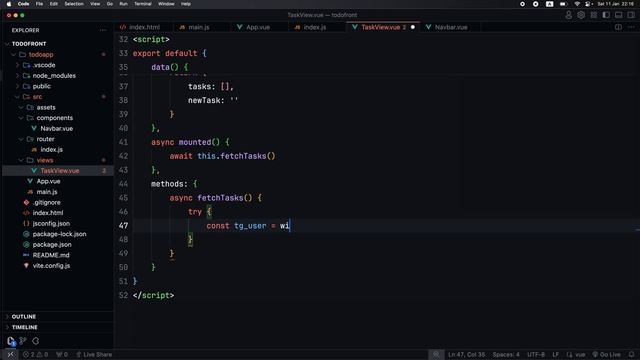
Task: Toggle the primary side bar layout icon
Action: point(606,15)
